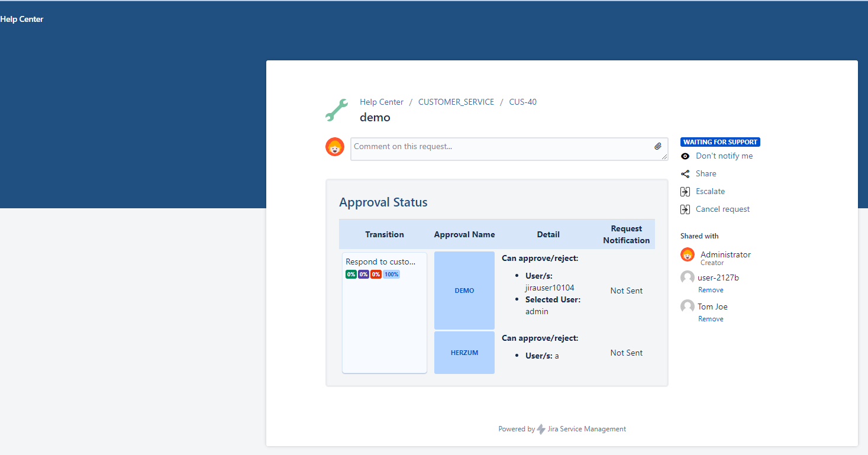Toggle Don't notify me

point(724,156)
